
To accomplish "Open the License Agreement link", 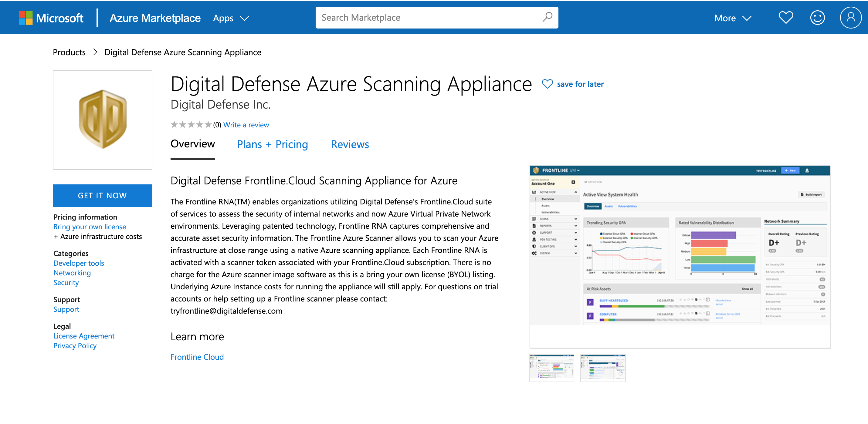I will click(84, 336).
